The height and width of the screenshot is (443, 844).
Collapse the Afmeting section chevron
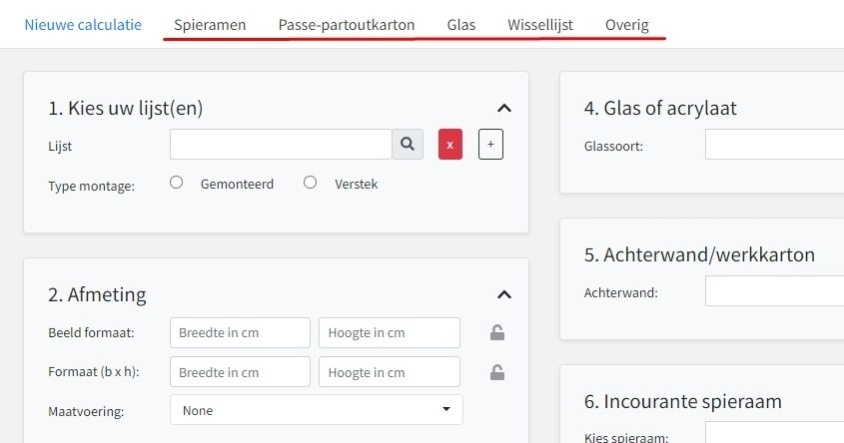[x=504, y=294]
